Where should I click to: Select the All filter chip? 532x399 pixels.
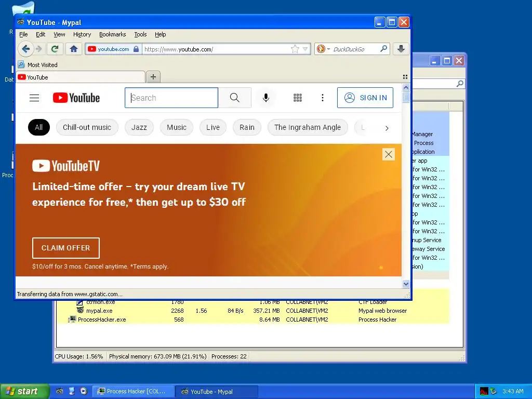click(38, 127)
